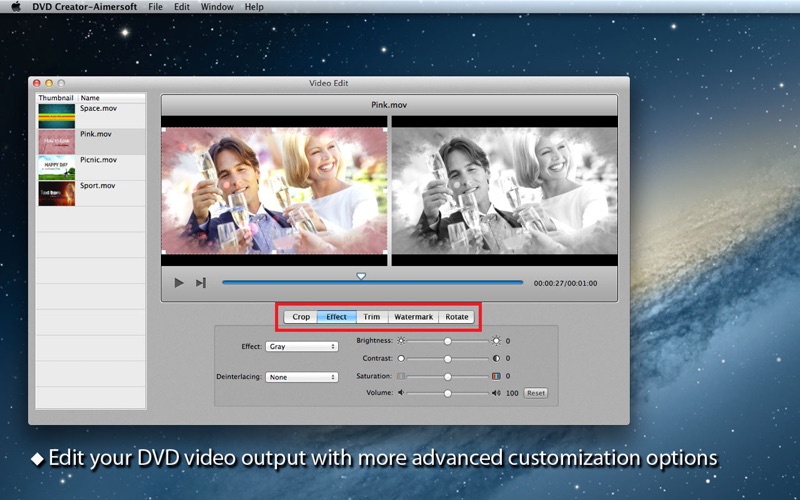Viewport: 800px width, 500px height.
Task: Switch to the Watermark tab
Action: point(413,317)
